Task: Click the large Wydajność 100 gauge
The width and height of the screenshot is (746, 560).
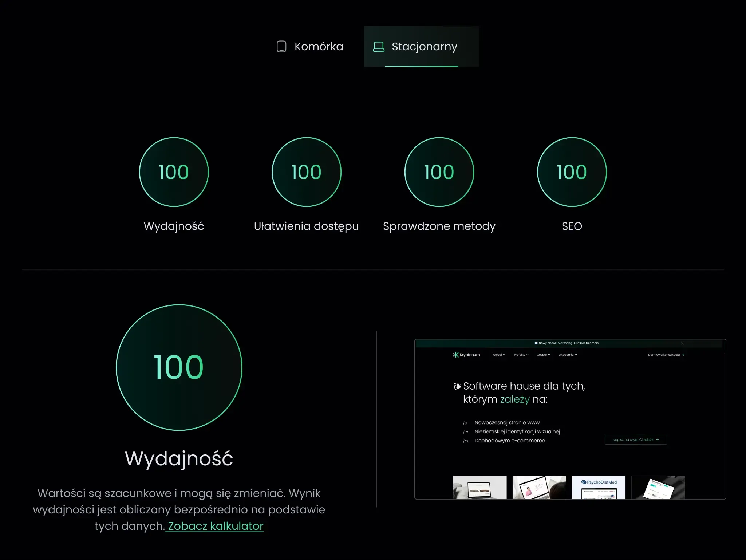Action: [x=179, y=367]
